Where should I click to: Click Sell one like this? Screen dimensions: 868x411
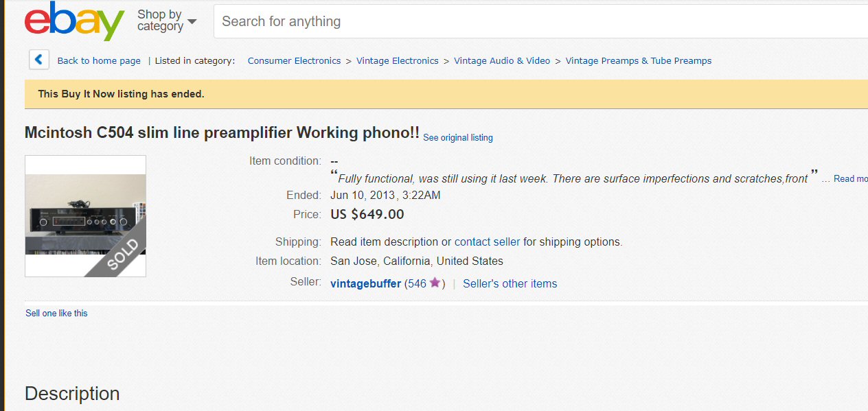tap(56, 314)
